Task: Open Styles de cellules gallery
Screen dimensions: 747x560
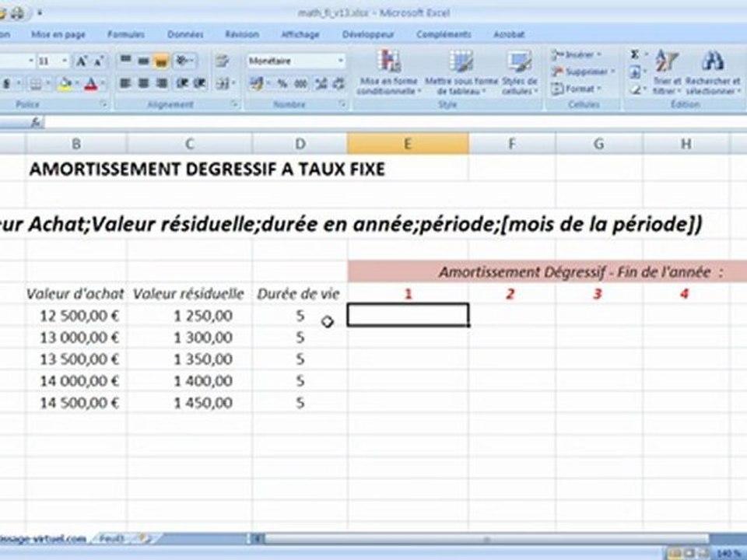Action: (519, 72)
